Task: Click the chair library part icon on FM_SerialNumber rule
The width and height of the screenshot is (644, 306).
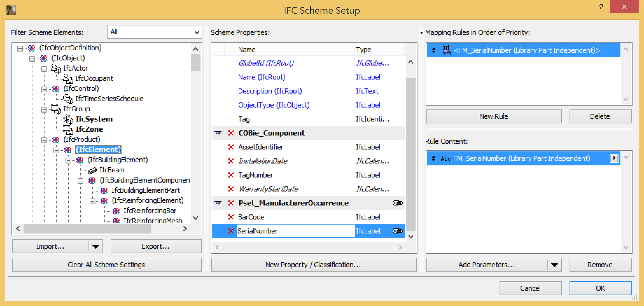Action: [x=447, y=50]
